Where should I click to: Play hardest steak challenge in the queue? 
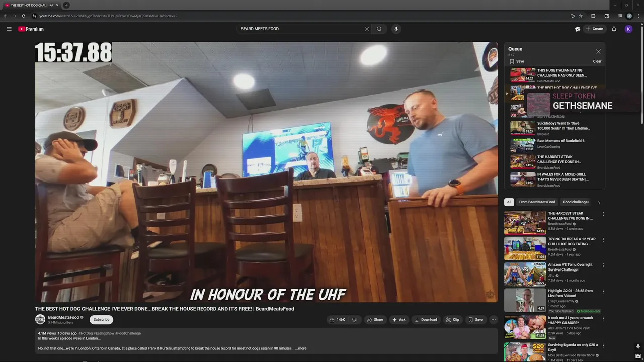click(556, 162)
